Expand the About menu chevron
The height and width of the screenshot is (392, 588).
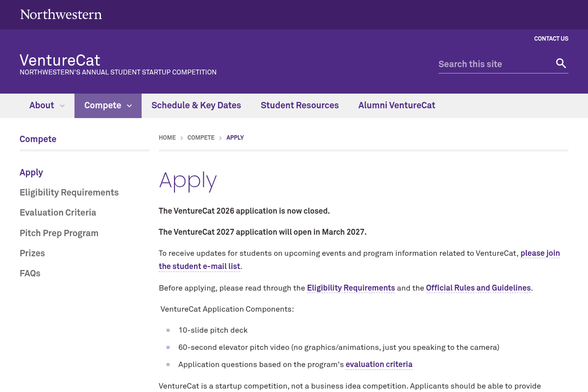62,106
